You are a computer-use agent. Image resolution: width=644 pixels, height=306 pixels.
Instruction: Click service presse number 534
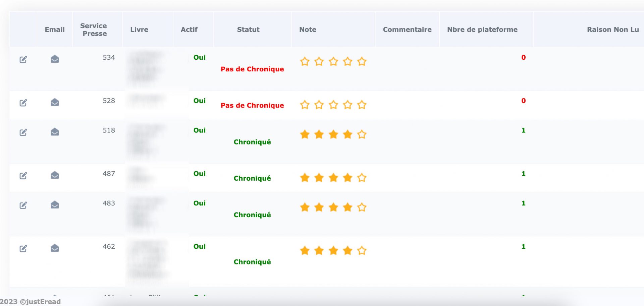109,57
